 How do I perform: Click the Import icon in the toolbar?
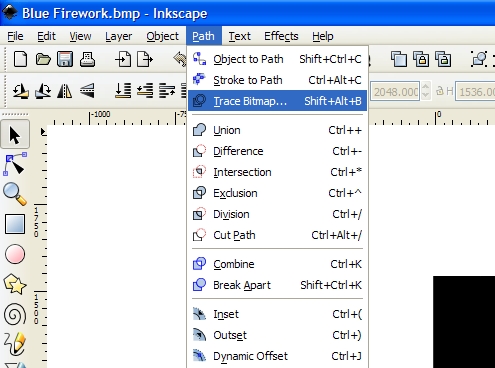(123, 60)
